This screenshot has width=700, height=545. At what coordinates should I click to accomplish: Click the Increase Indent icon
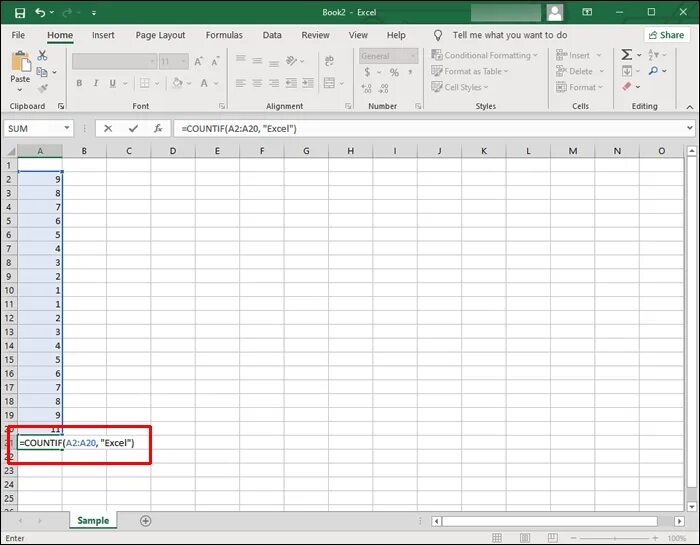308,83
